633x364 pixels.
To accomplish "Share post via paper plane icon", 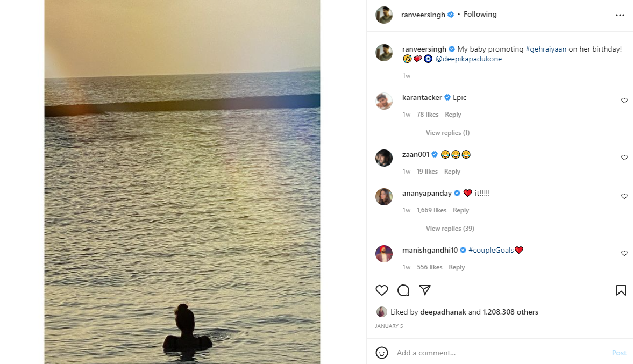I will [425, 290].
